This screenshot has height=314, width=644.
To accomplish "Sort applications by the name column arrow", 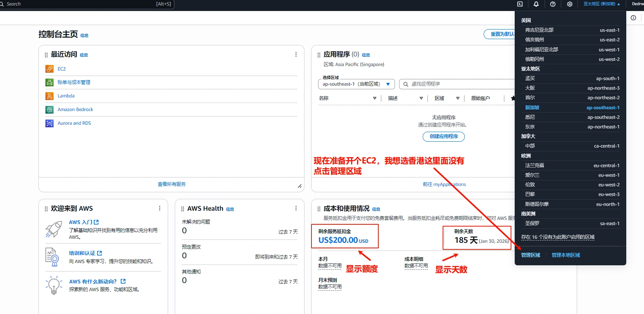I will coord(374,98).
